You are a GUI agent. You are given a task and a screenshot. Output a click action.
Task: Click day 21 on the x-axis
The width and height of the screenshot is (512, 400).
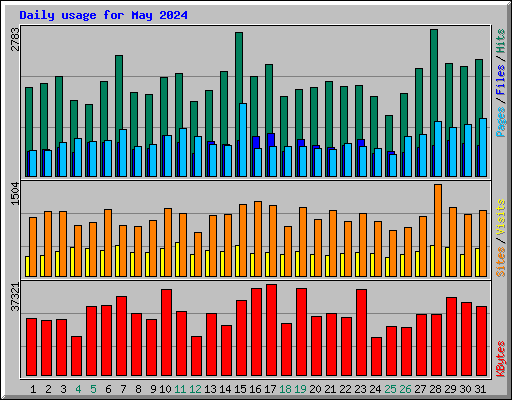click(x=330, y=389)
